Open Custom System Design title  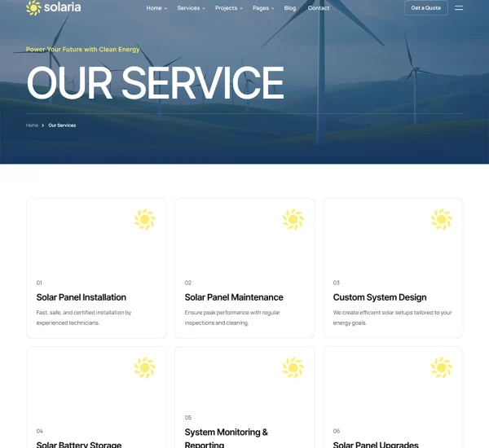click(x=380, y=297)
